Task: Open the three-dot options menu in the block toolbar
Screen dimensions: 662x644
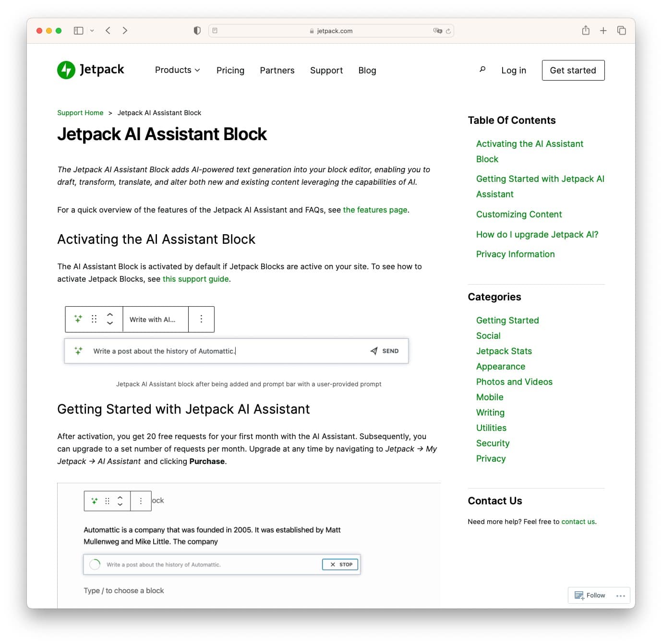Action: point(201,319)
